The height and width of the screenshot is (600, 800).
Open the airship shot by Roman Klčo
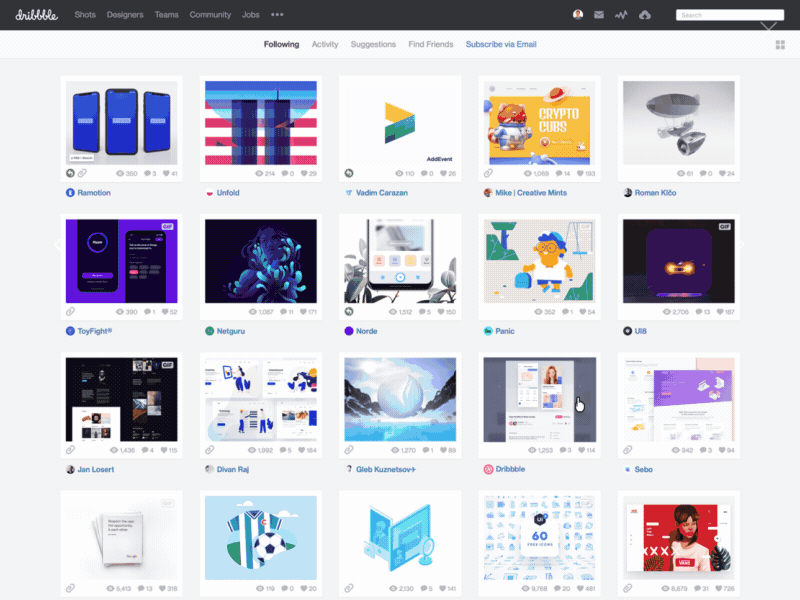click(679, 122)
